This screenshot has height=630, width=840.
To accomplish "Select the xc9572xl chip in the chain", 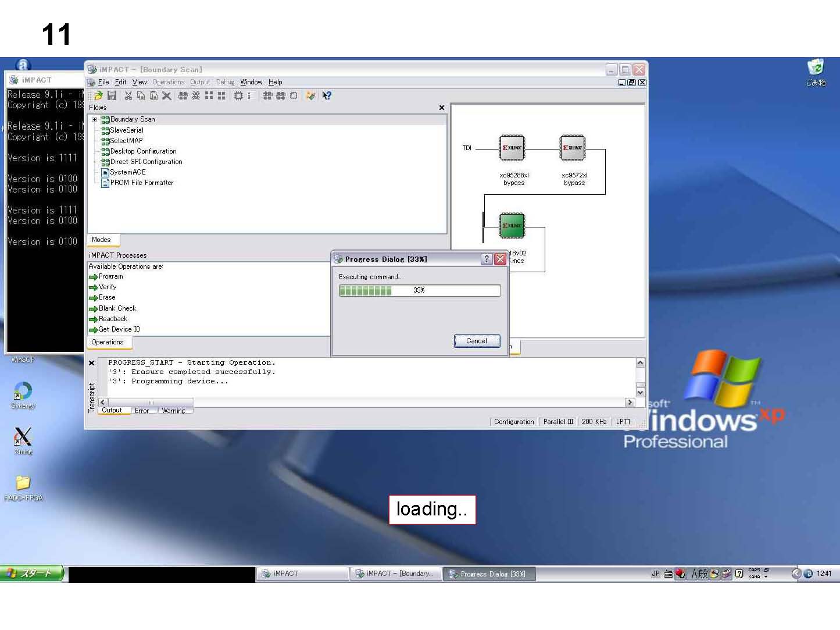I will tap(573, 148).
